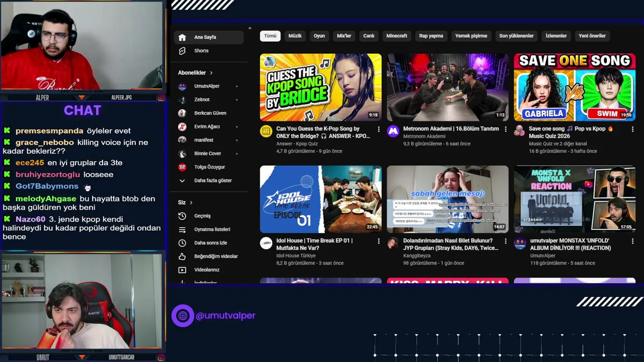Open the Save One Song thumbnail
Image resolution: width=644 pixels, height=362 pixels.
tap(575, 87)
